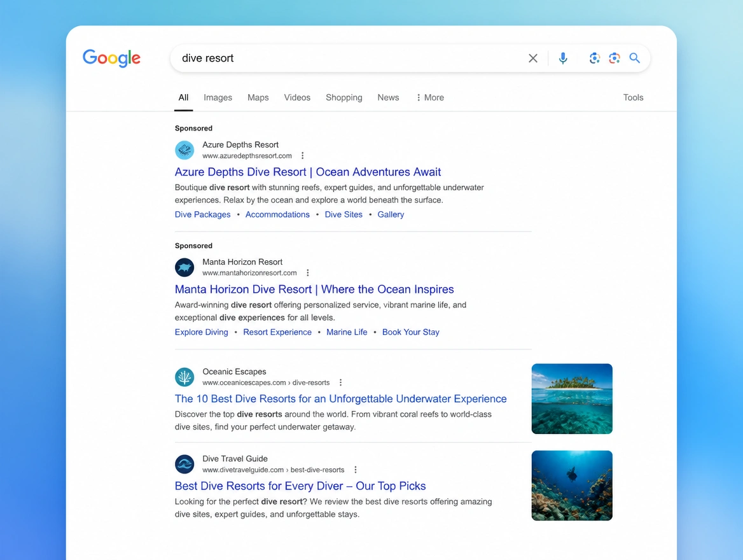Open Gallery sitelink

391,214
